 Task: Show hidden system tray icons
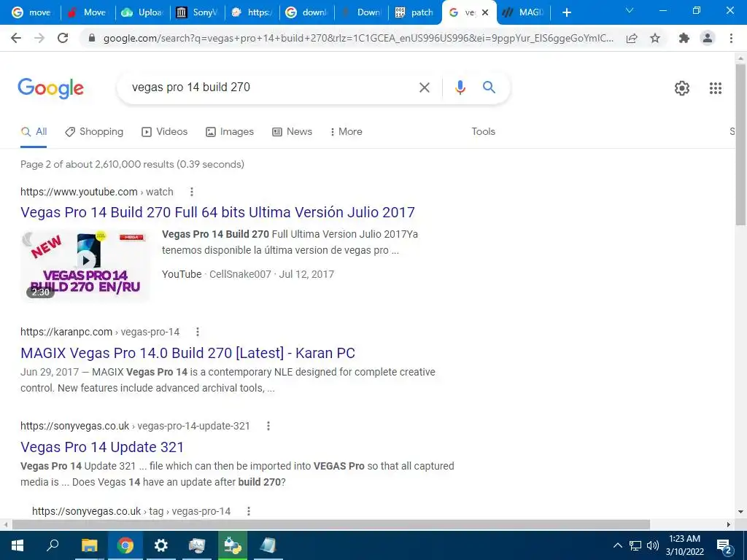click(617, 545)
